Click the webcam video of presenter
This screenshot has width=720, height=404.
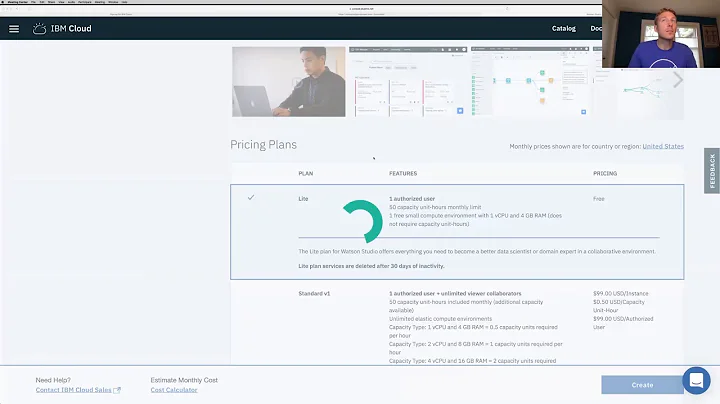coord(661,34)
